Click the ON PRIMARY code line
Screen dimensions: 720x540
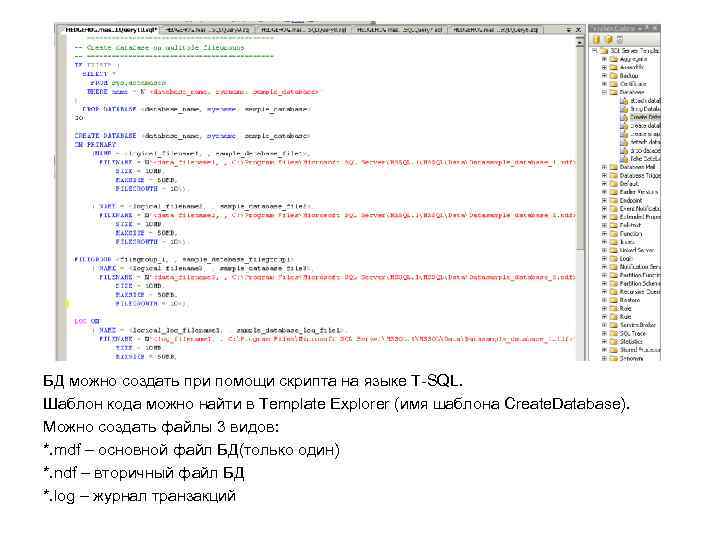95,145
